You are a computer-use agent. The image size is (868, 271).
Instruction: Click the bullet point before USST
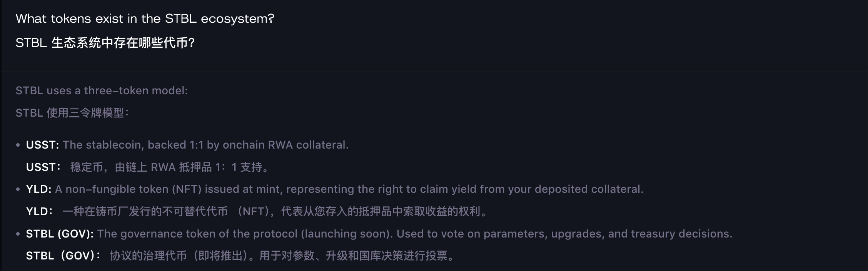(18, 145)
